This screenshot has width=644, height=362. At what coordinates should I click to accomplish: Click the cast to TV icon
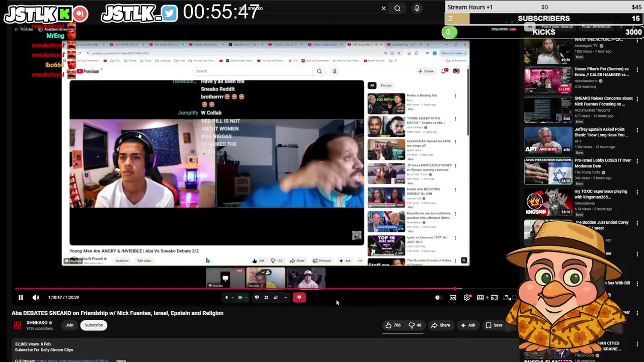(x=494, y=298)
